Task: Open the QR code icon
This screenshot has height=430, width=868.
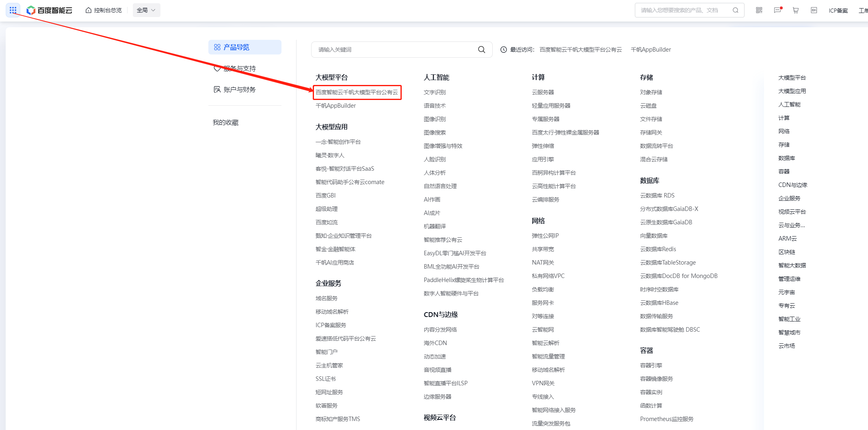Action: [x=759, y=10]
